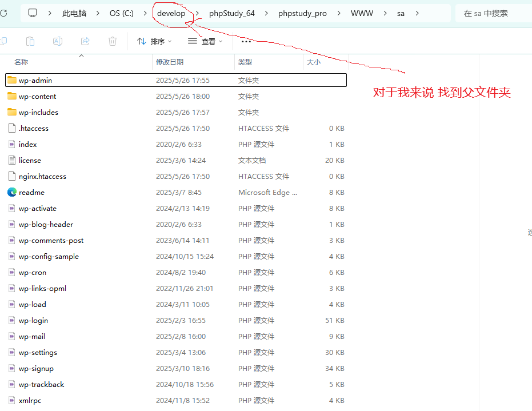The width and height of the screenshot is (532, 411).
Task: Click the nginx.htaccess file icon
Action: coord(12,176)
